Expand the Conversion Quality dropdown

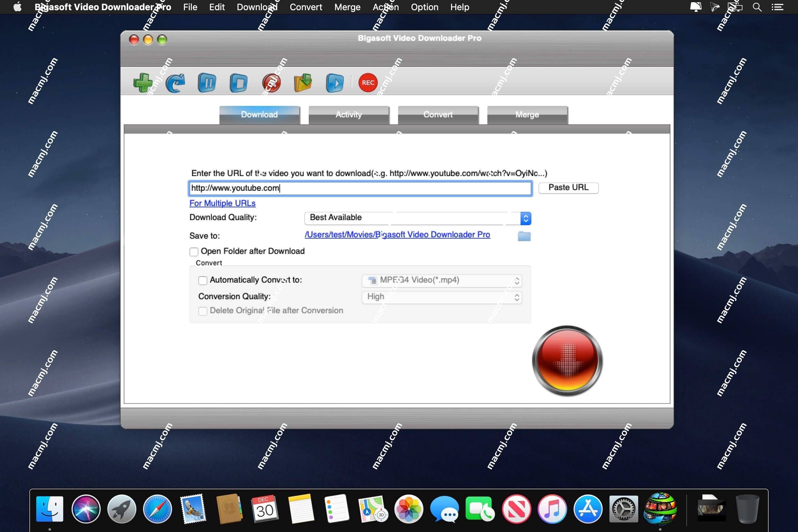[x=517, y=297]
